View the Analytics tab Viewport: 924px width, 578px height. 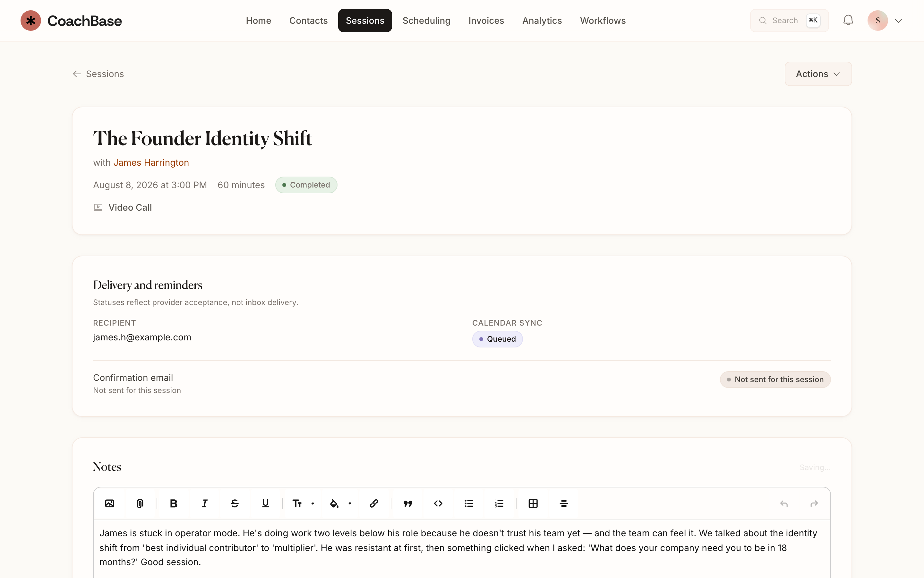542,21
